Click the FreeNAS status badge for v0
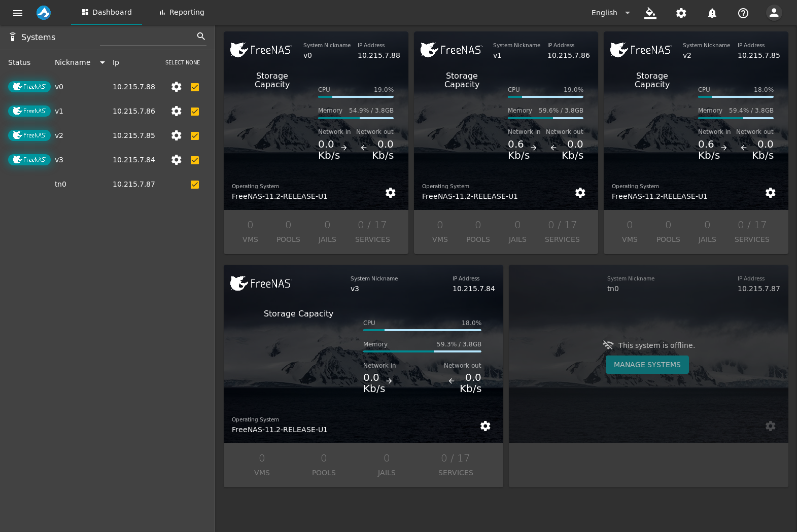797x532 pixels. 29,87
